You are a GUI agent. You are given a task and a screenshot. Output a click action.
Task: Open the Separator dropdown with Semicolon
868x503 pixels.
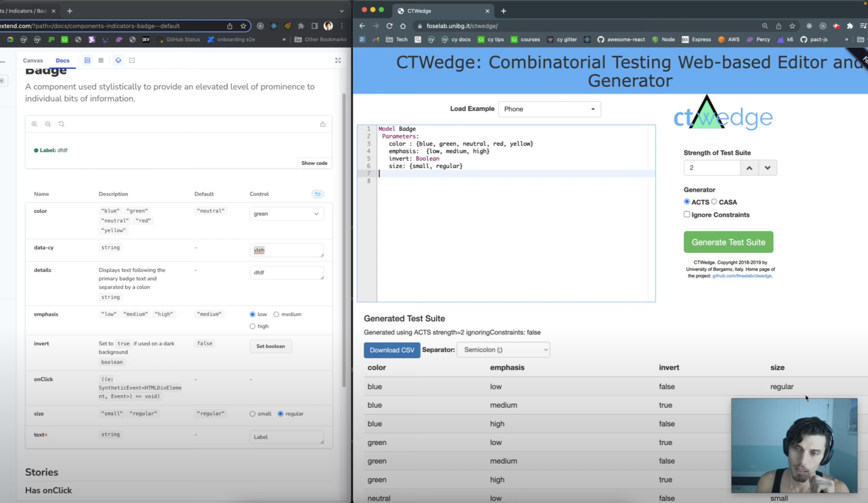pyautogui.click(x=503, y=350)
